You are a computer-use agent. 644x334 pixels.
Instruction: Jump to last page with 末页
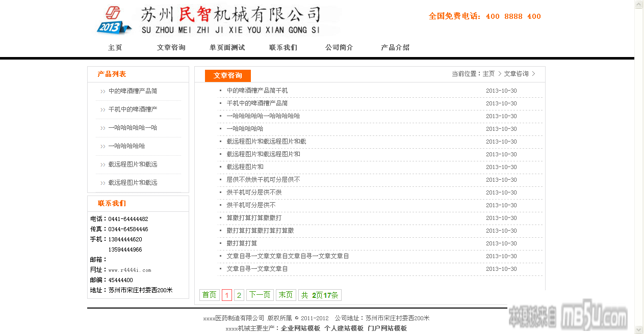tap(286, 295)
